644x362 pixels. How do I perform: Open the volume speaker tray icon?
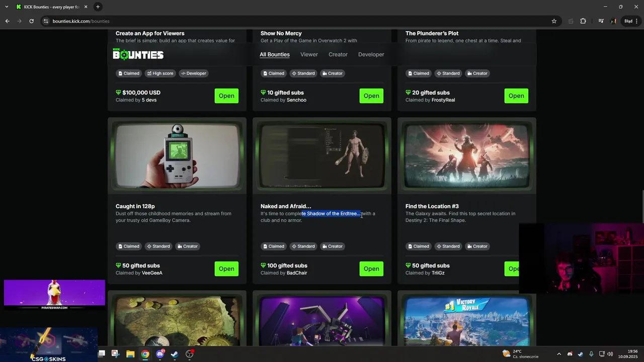(610, 354)
